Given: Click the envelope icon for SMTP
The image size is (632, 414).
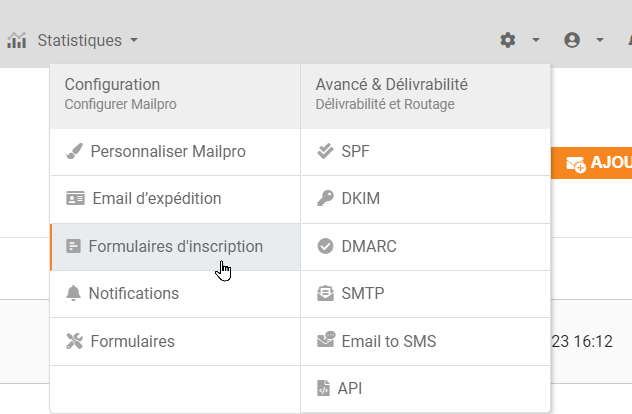Looking at the screenshot, I should 325,293.
